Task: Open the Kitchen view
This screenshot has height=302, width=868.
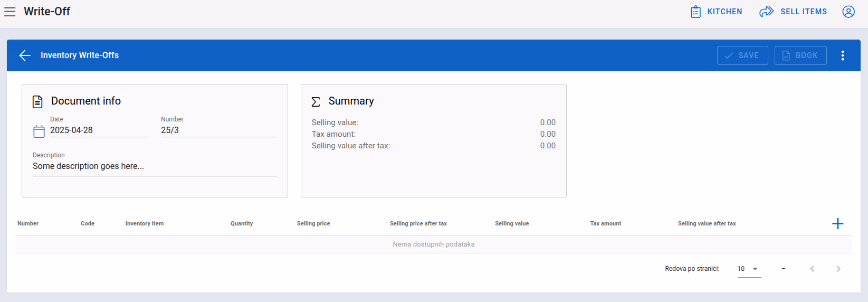Action: (x=717, y=12)
